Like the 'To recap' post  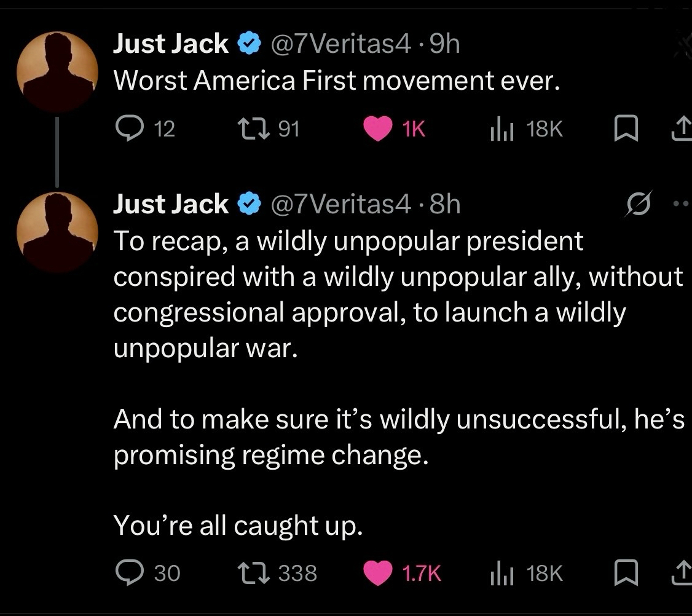coord(378,572)
